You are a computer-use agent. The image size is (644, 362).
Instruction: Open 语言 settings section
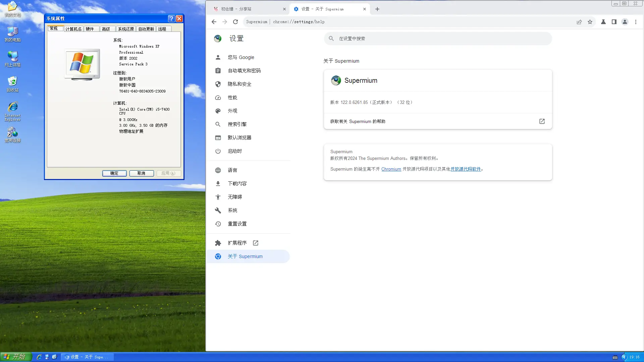point(248,170)
